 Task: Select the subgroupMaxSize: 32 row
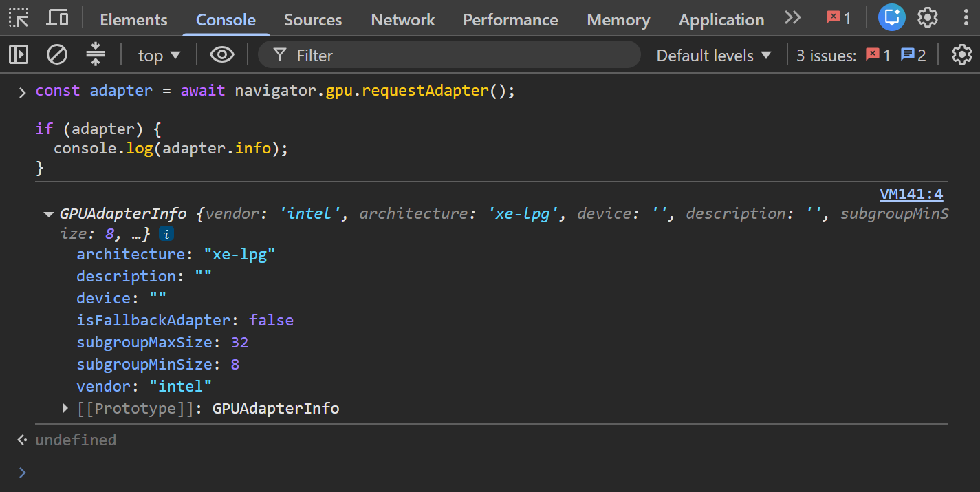(x=162, y=342)
